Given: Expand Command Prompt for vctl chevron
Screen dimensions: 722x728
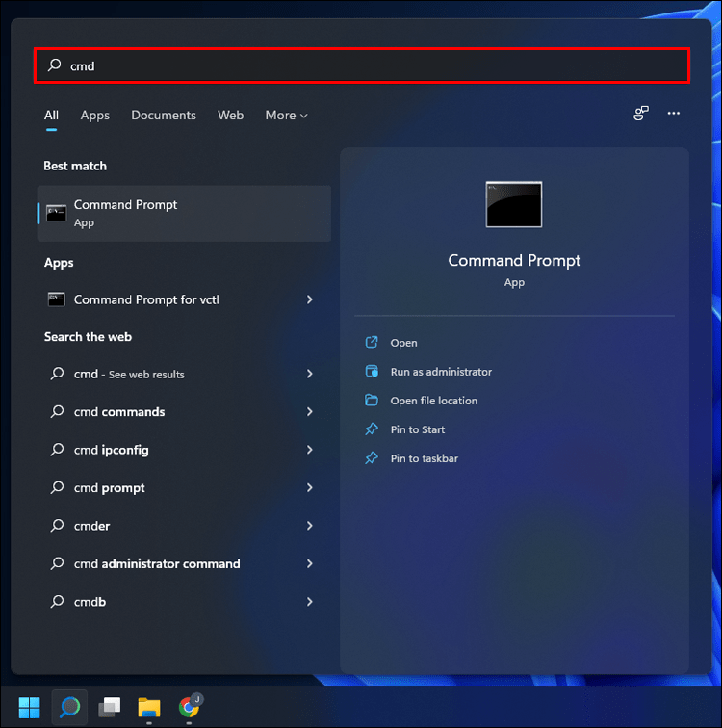Looking at the screenshot, I should (309, 299).
